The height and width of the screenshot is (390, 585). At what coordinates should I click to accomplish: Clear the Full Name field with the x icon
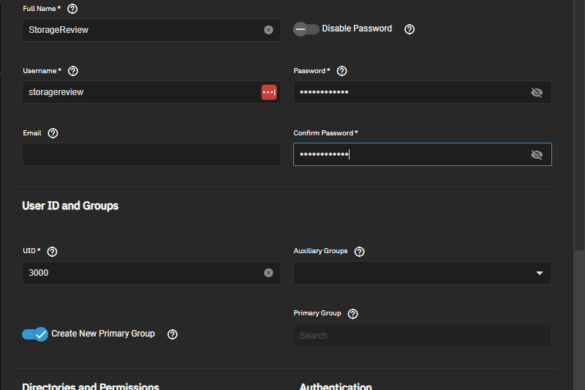click(x=268, y=30)
